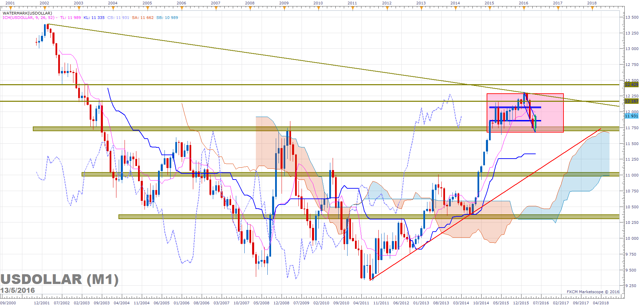
Task: Click the WATERMARK(USDOLLAR) indicator label
Action: (x=27, y=13)
